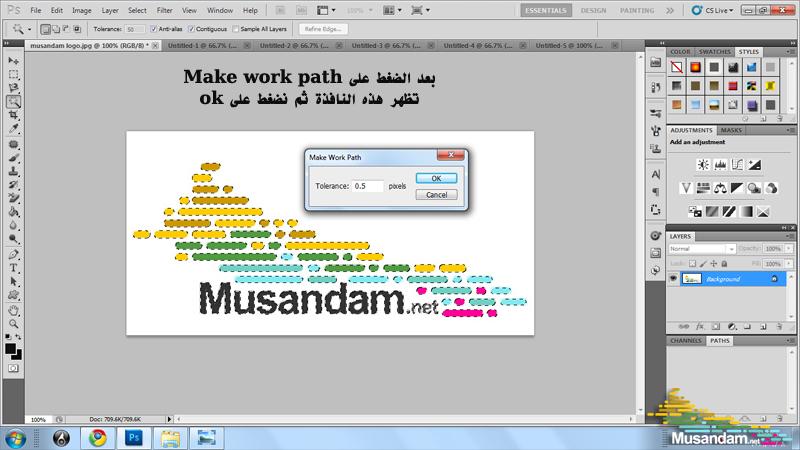
Task: Select the Rectangular Marquee tool
Action: click(x=13, y=74)
